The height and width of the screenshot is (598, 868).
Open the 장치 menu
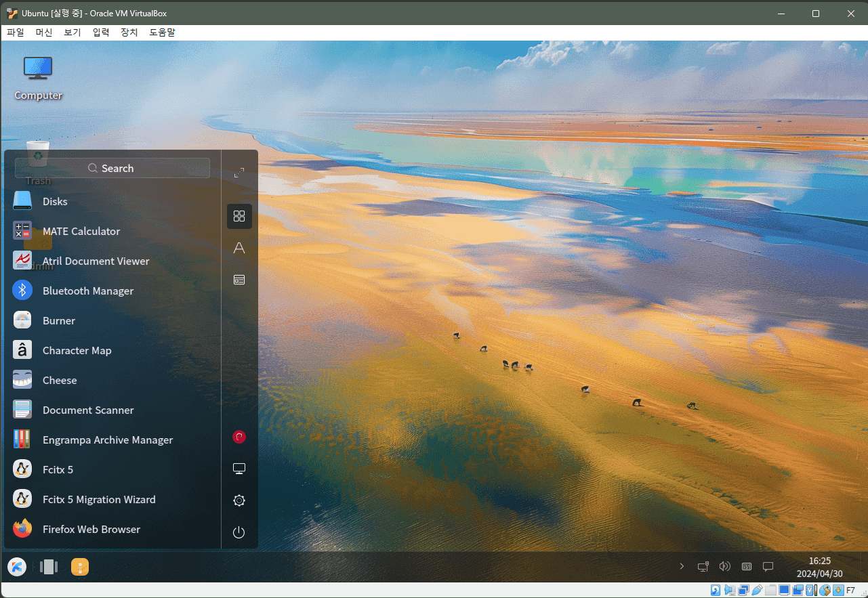pos(129,32)
